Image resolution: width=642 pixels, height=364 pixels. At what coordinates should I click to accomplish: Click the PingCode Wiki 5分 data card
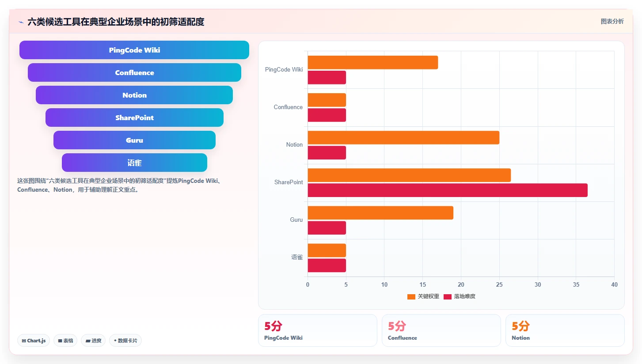pos(318,330)
